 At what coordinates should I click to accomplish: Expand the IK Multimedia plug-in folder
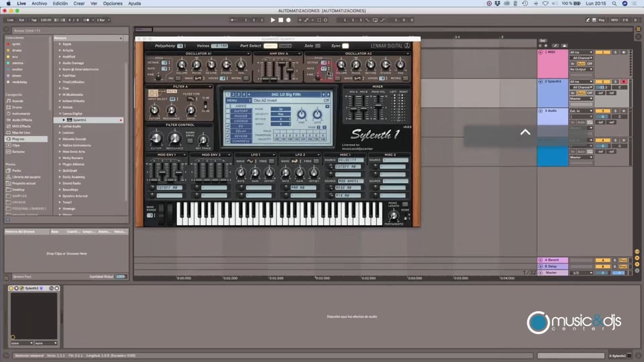click(60, 95)
